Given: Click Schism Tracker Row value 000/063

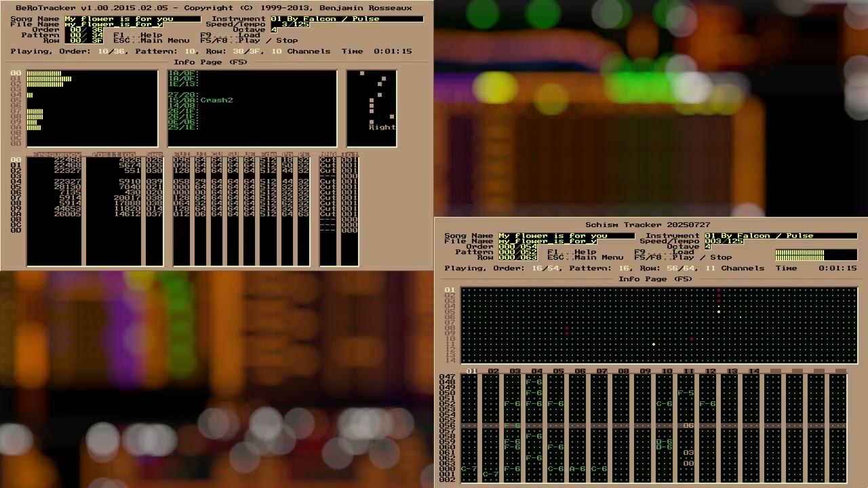Looking at the screenshot, I should (517, 258).
